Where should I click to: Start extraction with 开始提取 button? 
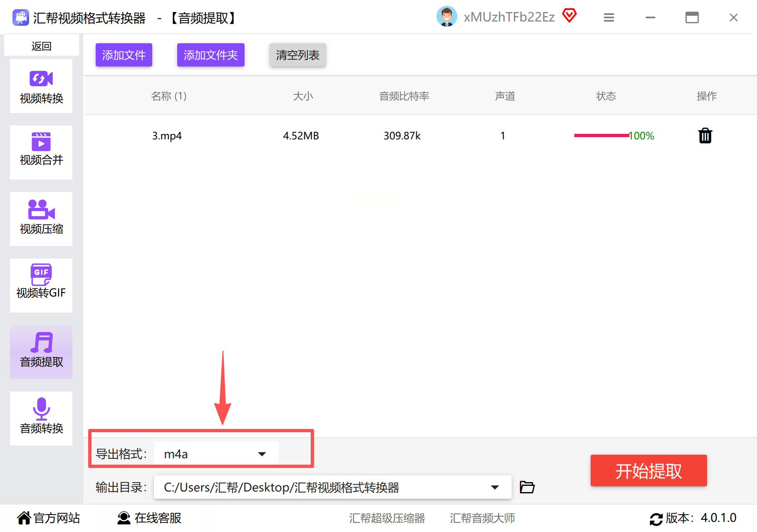click(648, 470)
